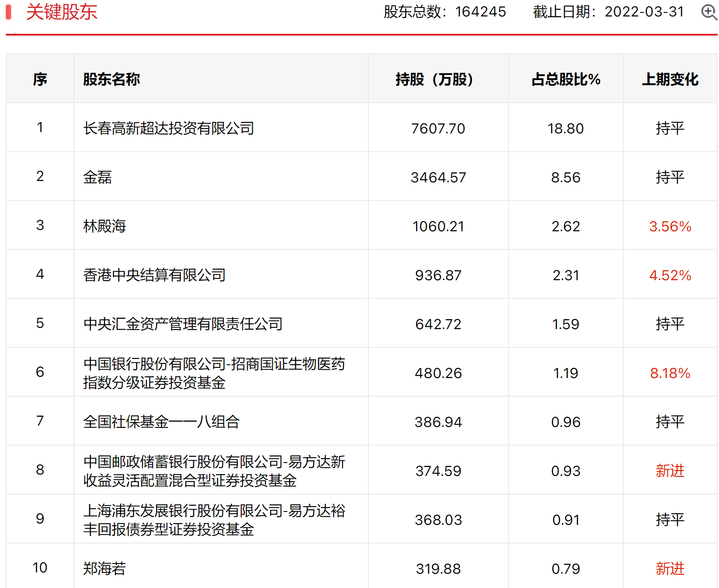The height and width of the screenshot is (588, 719).
Task: Select shareholder 香港中央结算有限公司
Action: pyautogui.click(x=154, y=275)
